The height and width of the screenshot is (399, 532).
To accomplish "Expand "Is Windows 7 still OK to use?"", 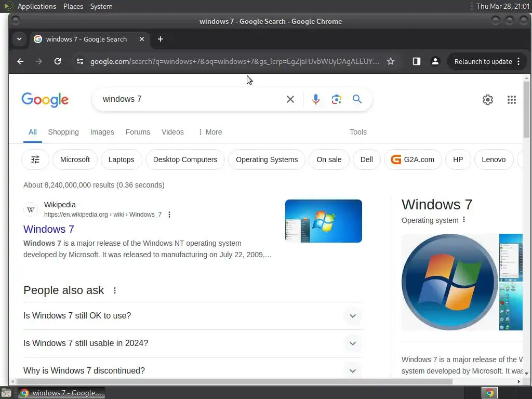I will [192, 315].
